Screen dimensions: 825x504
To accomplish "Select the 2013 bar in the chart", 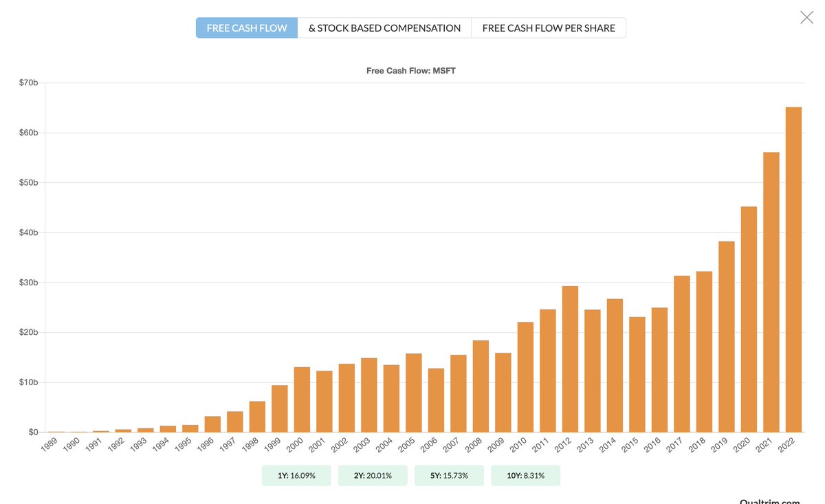I will click(593, 371).
